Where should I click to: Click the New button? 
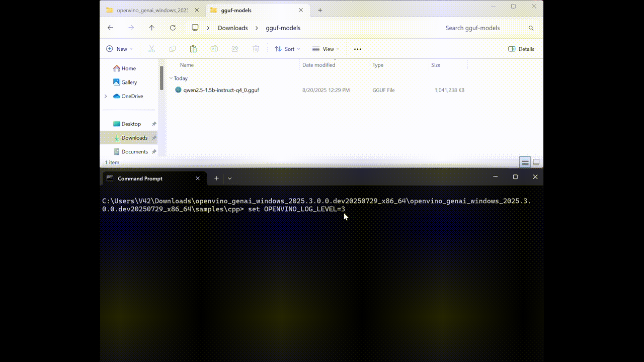point(119,49)
